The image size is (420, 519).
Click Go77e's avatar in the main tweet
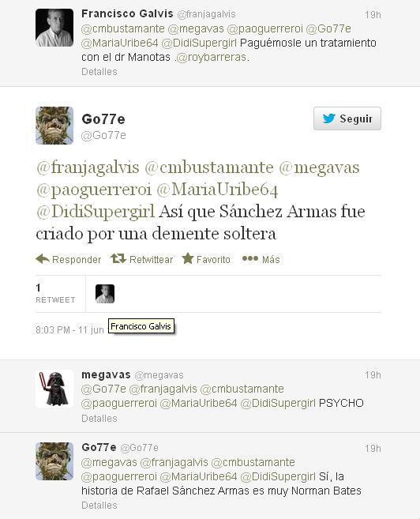click(54, 126)
